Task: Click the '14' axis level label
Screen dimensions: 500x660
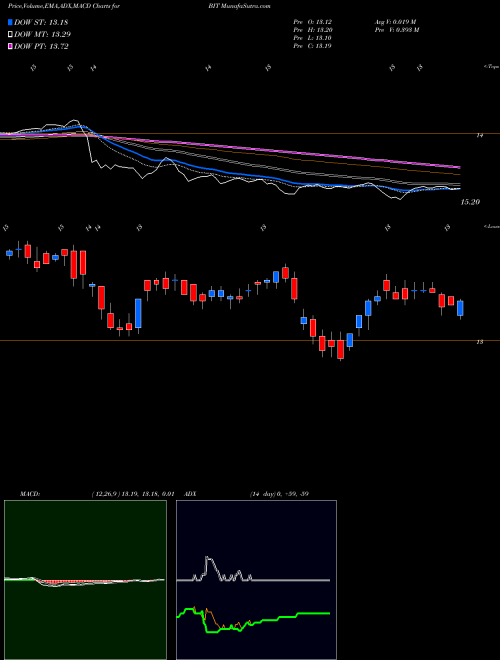Action: (479, 136)
